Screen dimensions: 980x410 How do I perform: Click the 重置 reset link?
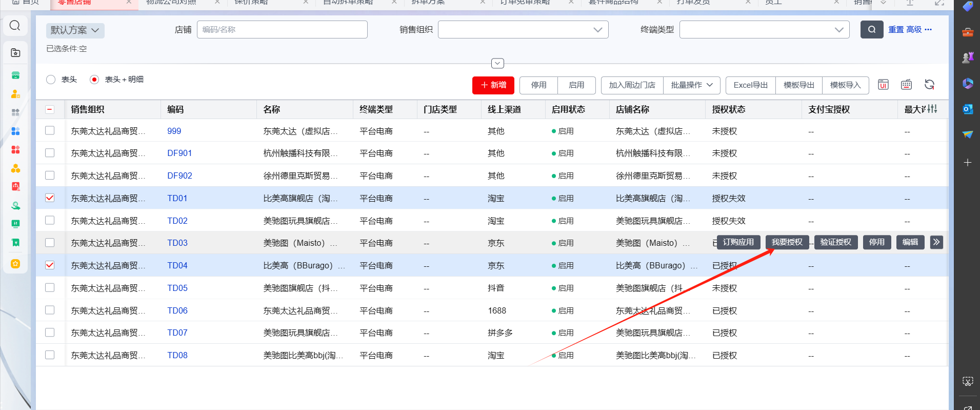pos(896,30)
